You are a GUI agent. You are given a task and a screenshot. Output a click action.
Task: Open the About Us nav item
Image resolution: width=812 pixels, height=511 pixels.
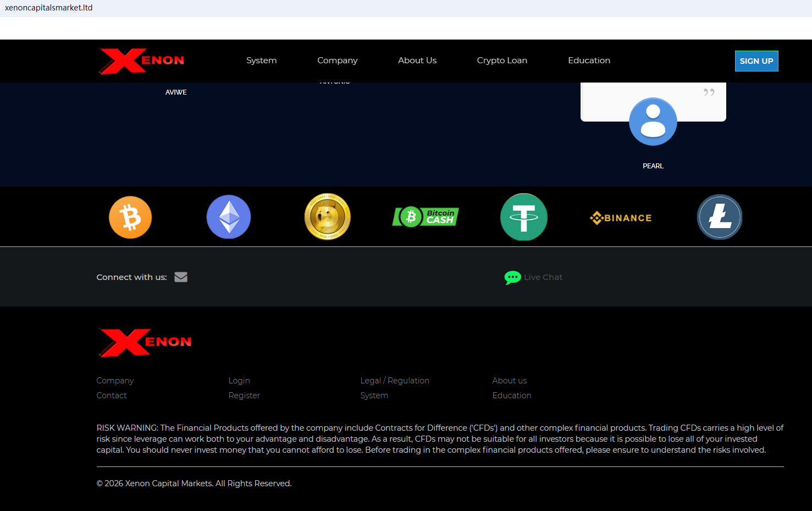[x=417, y=61]
